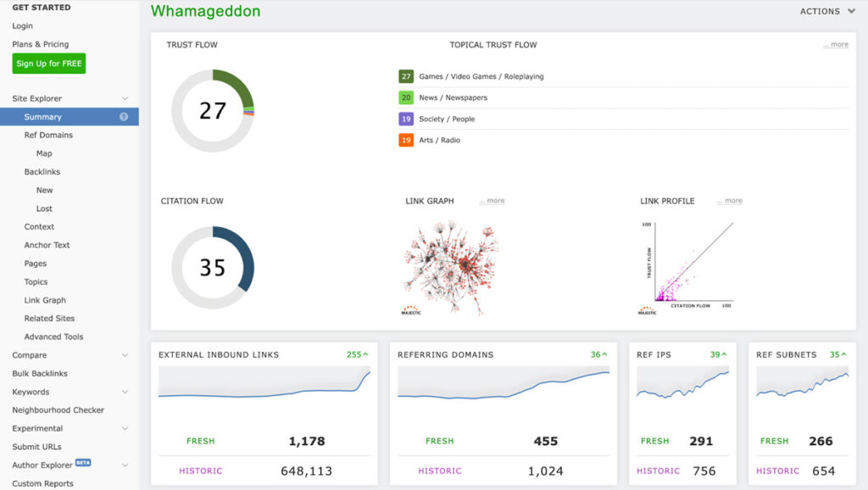Click the light green 20 topical badge
The width and height of the screenshot is (868, 490).
(406, 97)
